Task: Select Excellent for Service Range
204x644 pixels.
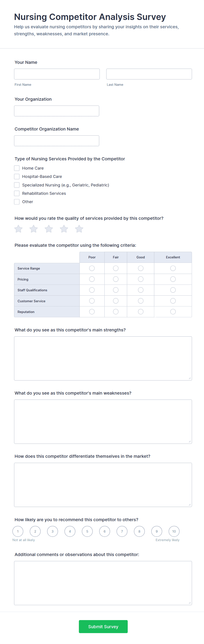Action: tap(173, 268)
